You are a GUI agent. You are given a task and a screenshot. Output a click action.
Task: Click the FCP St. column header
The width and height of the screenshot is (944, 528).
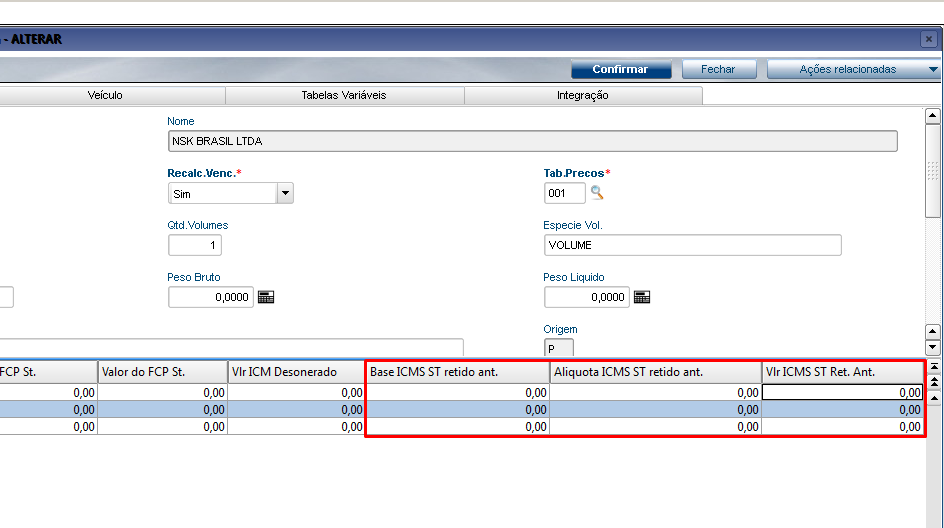pos(48,372)
